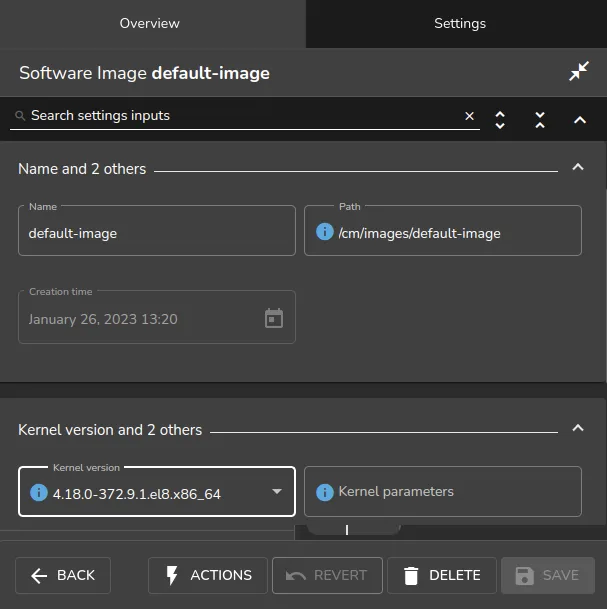This screenshot has height=609, width=607.
Task: Go back with the BACK button
Action: 63,576
